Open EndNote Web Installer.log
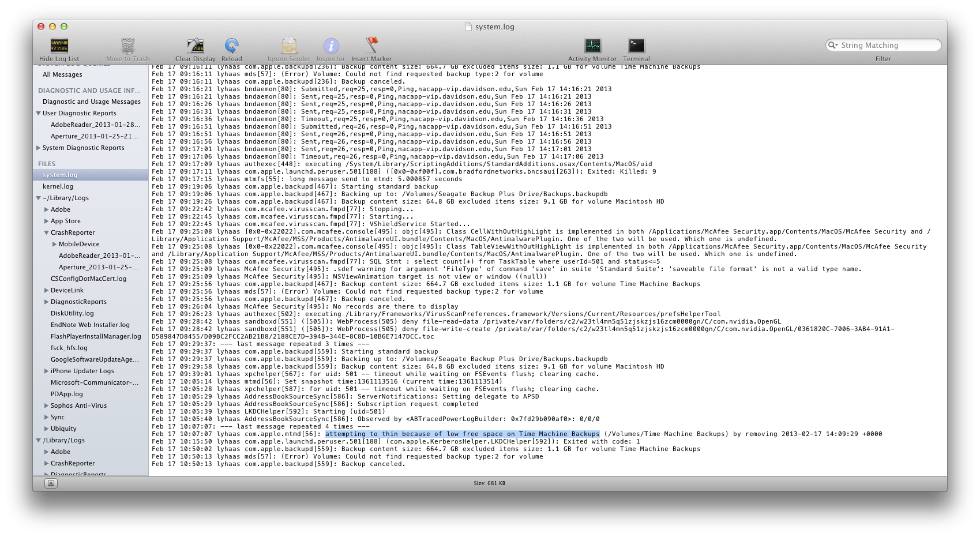The height and width of the screenshot is (537, 980). [91, 325]
